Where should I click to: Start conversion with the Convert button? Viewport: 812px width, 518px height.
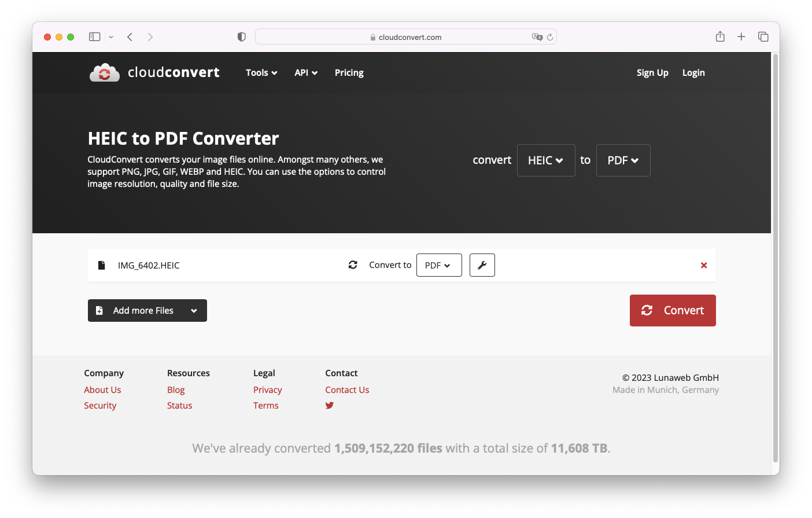pyautogui.click(x=673, y=310)
